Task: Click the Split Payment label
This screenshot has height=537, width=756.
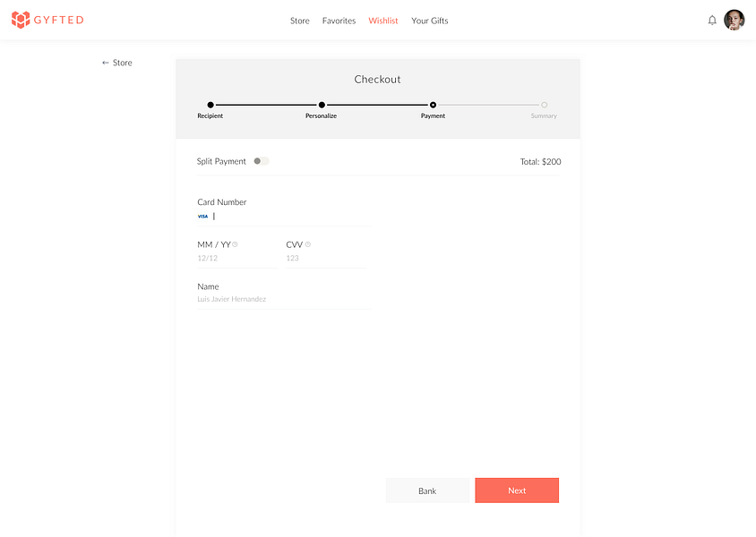Action: click(x=221, y=161)
